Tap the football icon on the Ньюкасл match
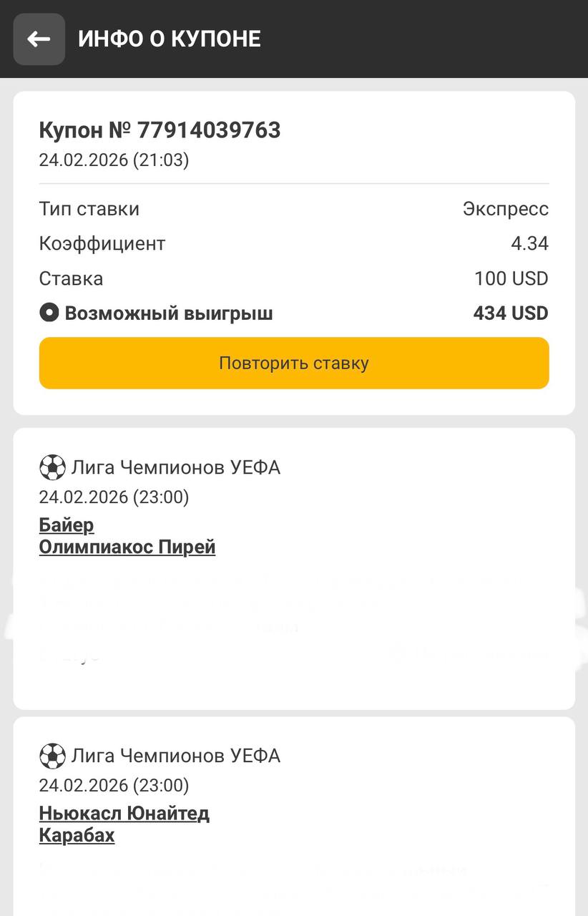This screenshot has width=588, height=916. click(52, 756)
